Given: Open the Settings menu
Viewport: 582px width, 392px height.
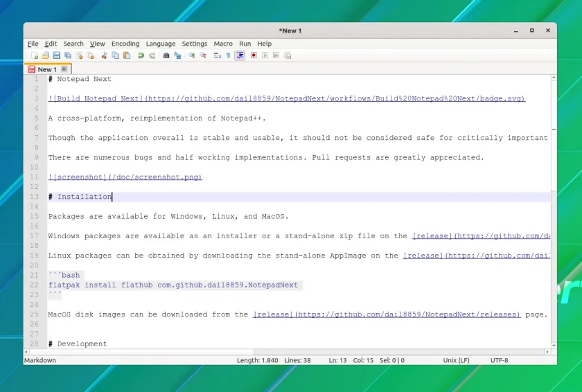Looking at the screenshot, I should (x=195, y=44).
